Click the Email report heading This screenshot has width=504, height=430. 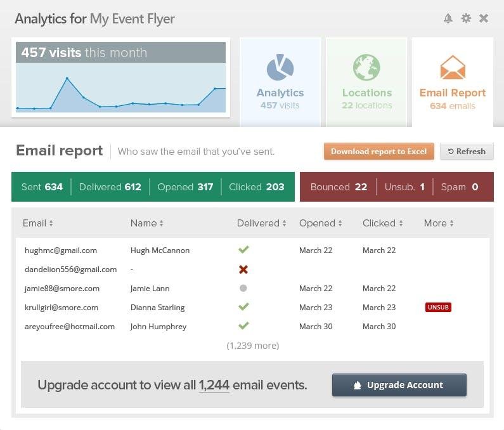click(x=60, y=150)
